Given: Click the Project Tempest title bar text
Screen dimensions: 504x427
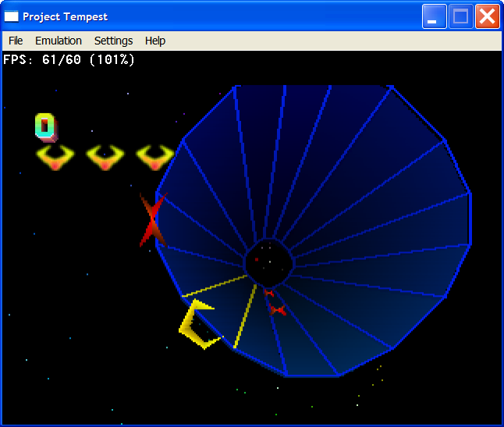Looking at the screenshot, I should pyautogui.click(x=66, y=16).
